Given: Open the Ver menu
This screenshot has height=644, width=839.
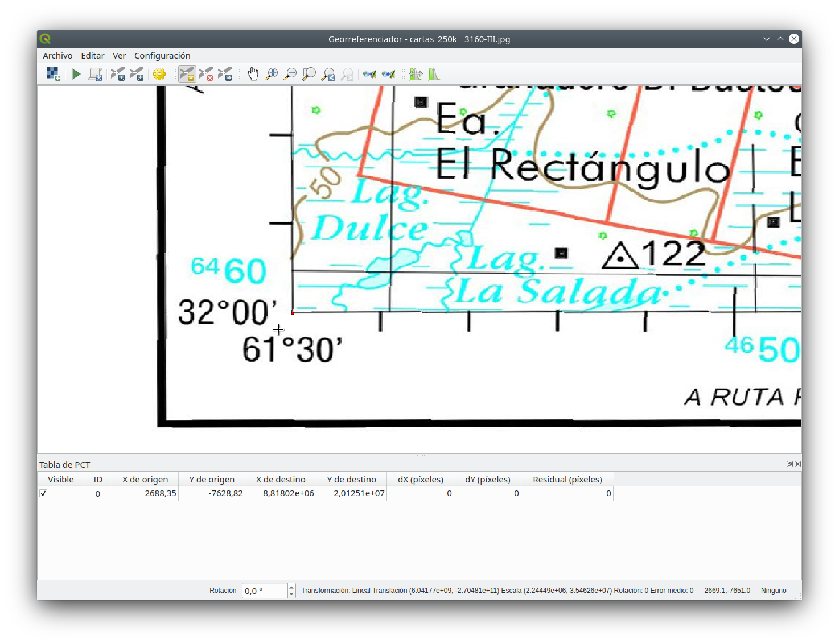Looking at the screenshot, I should pyautogui.click(x=119, y=56).
